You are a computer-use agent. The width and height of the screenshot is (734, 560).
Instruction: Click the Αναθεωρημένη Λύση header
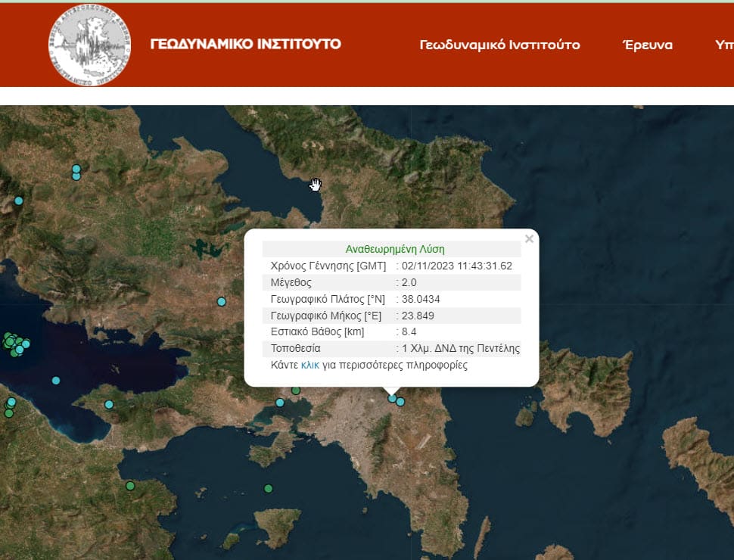[395, 249]
